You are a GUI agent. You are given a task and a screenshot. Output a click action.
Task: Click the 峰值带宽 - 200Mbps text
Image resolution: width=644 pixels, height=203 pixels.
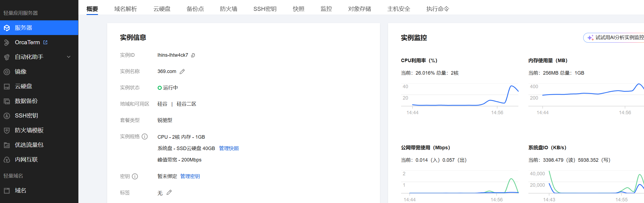tap(179, 160)
